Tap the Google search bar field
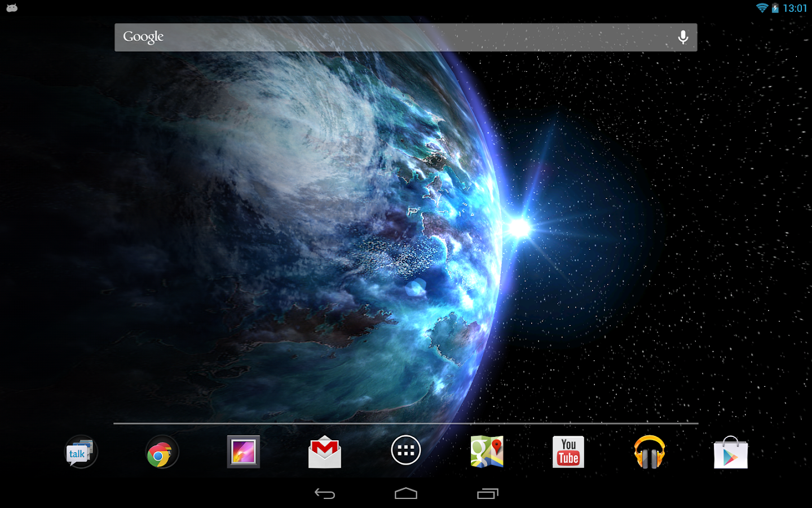This screenshot has height=508, width=812. [406, 37]
